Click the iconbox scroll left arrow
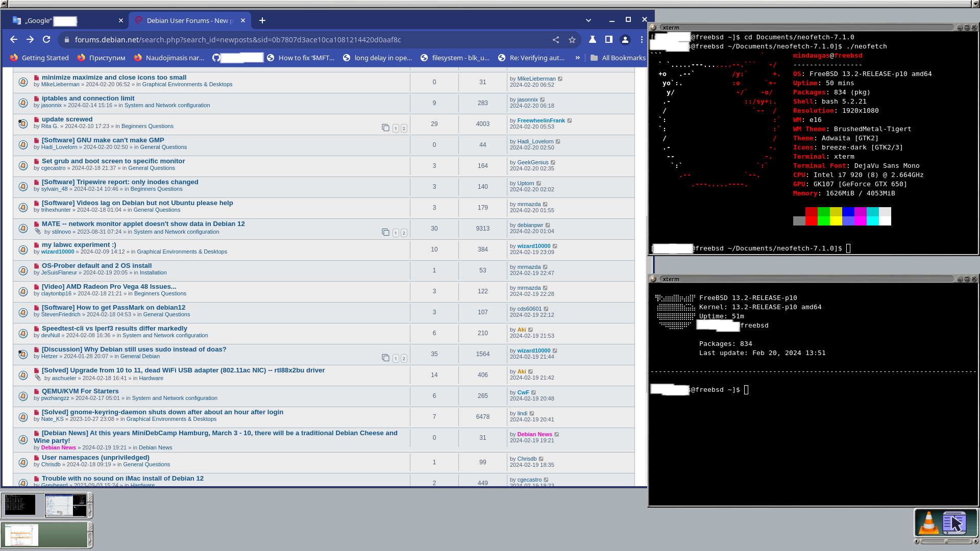This screenshot has width=980, height=551. coord(917,541)
